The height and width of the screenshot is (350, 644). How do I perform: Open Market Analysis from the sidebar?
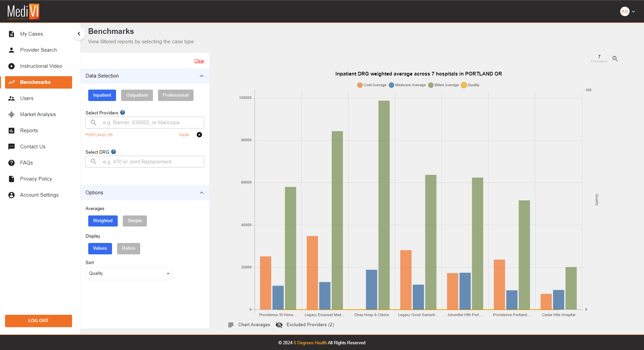[38, 114]
